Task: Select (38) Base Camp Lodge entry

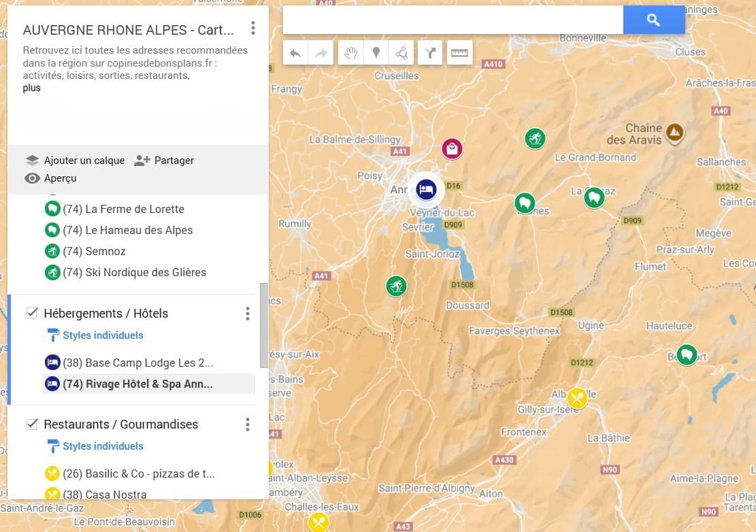Action: [x=138, y=363]
